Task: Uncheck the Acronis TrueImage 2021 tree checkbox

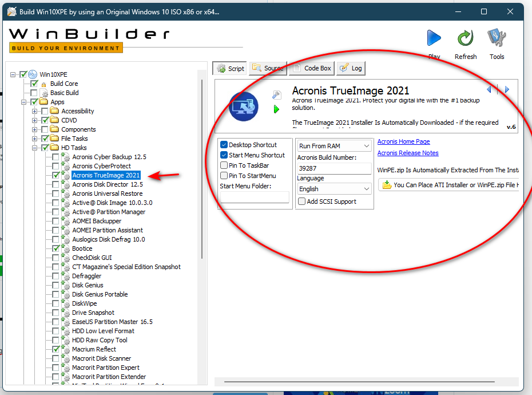Action: click(56, 175)
